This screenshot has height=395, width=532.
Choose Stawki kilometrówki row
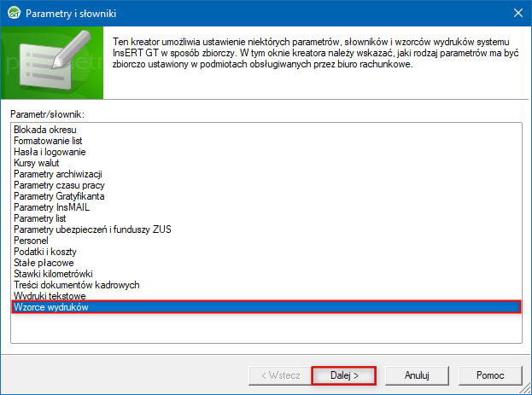pos(266,274)
